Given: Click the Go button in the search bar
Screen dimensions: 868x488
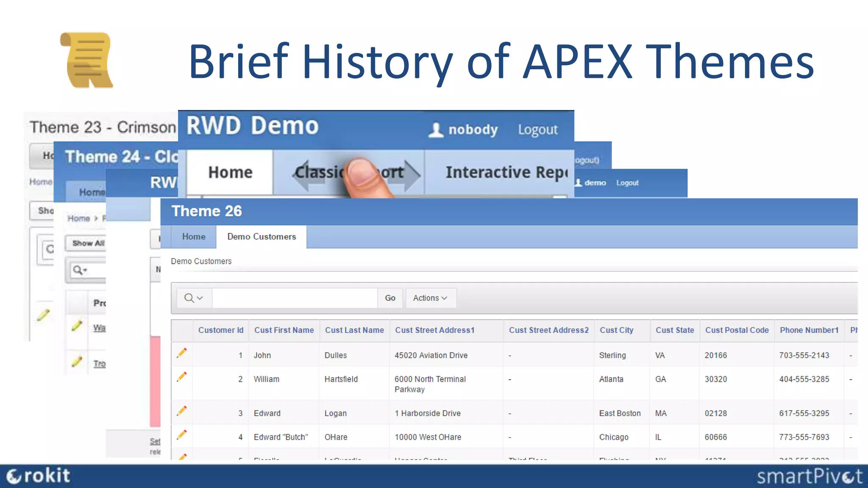Looking at the screenshot, I should pos(390,298).
